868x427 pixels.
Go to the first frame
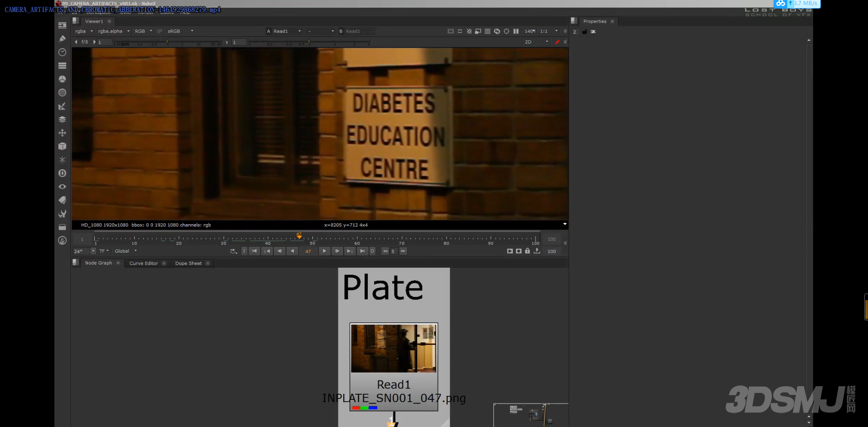click(254, 251)
